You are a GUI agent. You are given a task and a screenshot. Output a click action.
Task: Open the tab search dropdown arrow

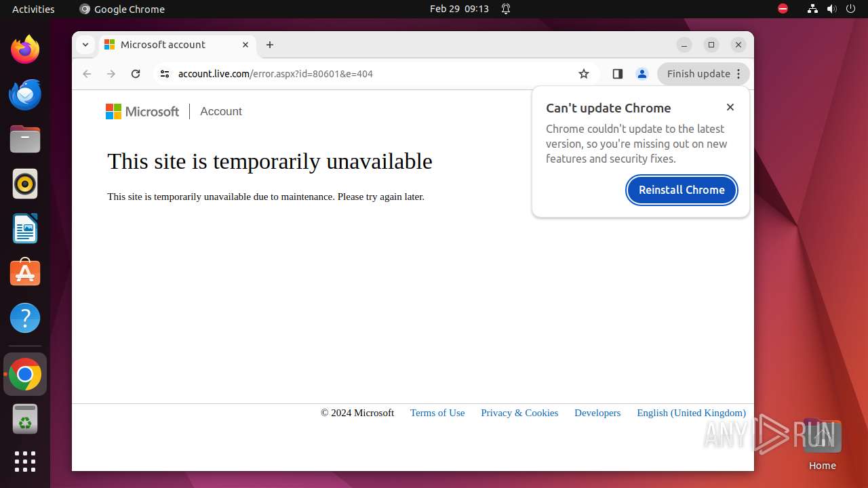pyautogui.click(x=85, y=45)
